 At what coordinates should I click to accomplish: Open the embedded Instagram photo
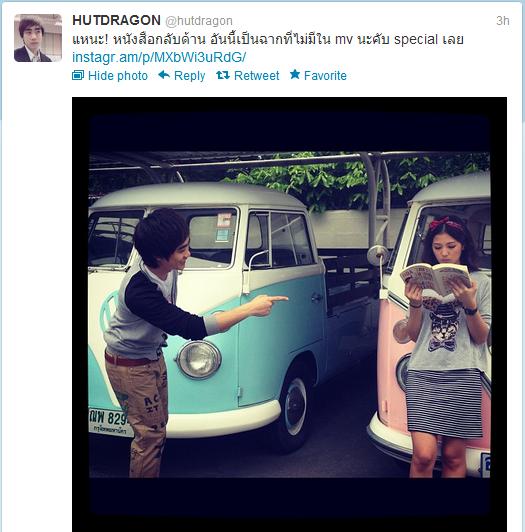point(289,315)
